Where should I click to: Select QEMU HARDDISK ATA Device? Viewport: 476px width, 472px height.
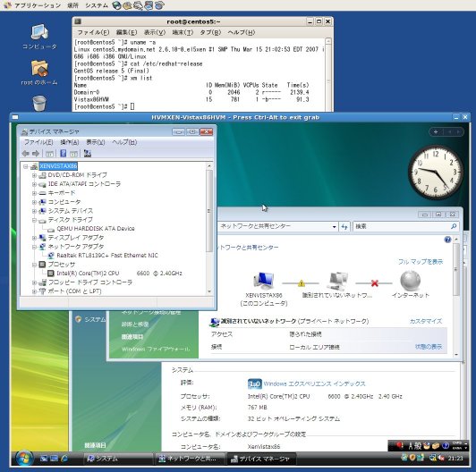click(96, 229)
